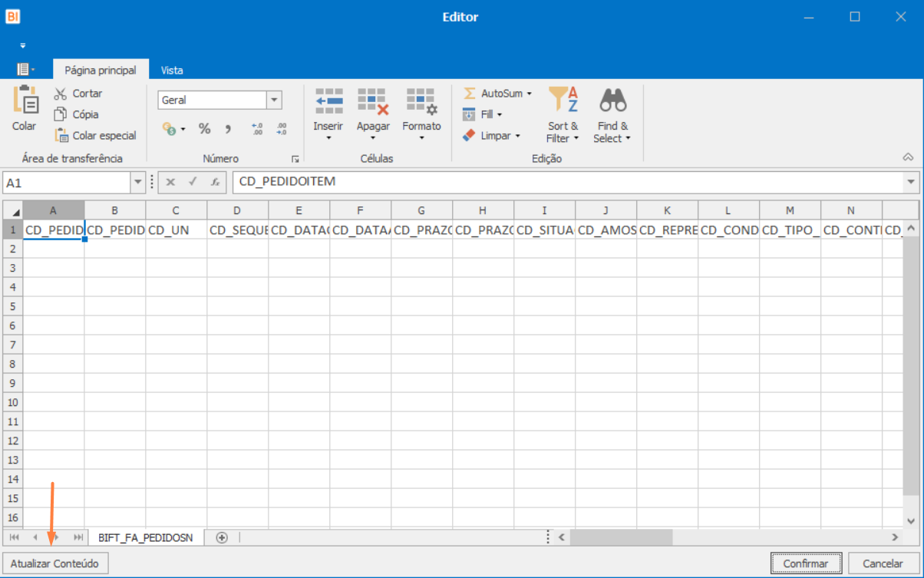Go to last sheet arrow
The height and width of the screenshot is (578, 924).
tap(78, 537)
